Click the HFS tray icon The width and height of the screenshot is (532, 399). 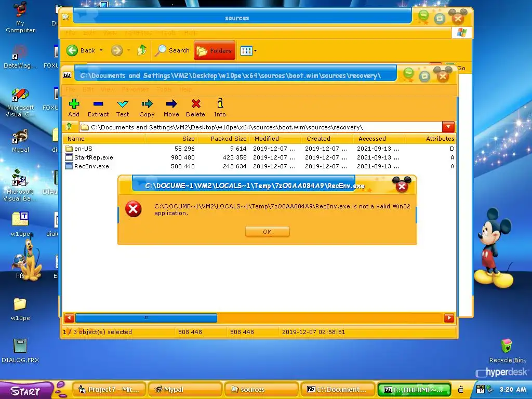click(x=481, y=389)
